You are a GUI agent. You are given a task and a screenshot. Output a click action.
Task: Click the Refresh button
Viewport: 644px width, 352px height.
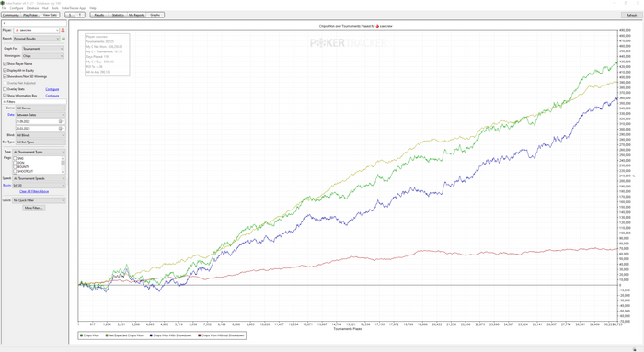631,16
